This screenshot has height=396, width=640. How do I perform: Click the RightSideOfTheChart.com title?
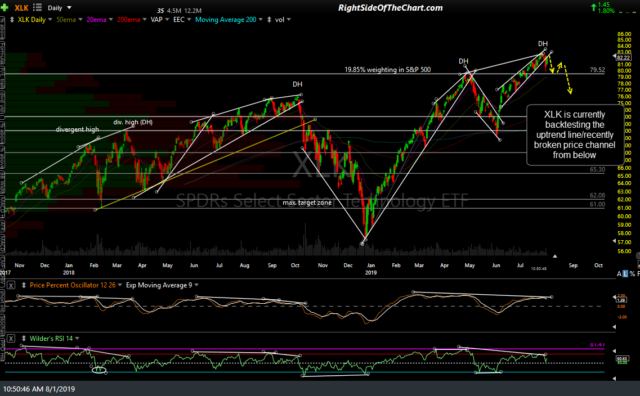pyautogui.click(x=390, y=8)
